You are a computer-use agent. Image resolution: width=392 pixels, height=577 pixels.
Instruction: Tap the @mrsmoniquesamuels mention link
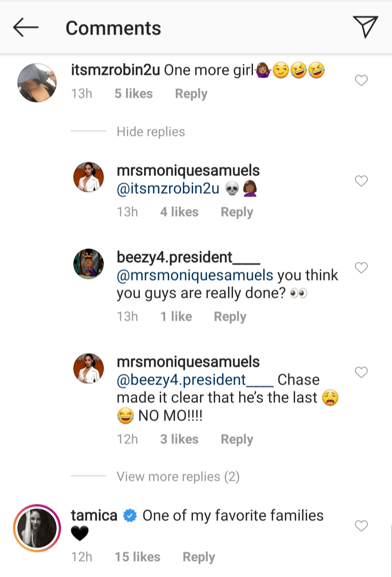195,275
